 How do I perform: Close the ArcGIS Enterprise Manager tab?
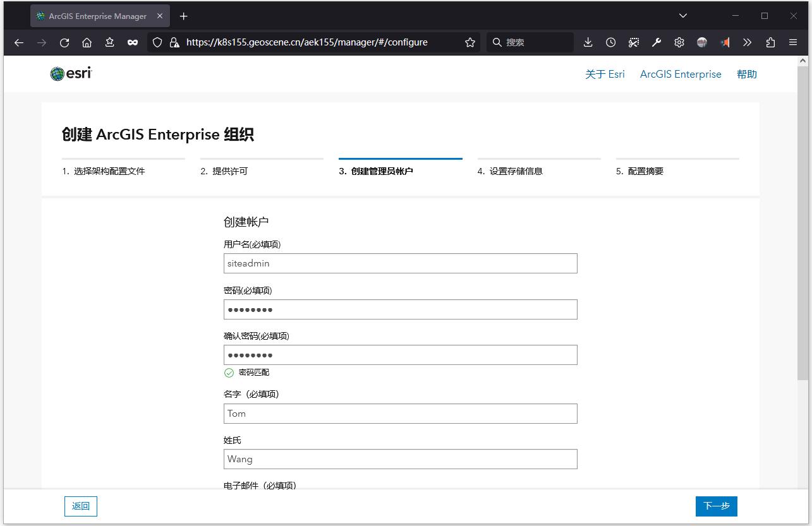pos(161,16)
